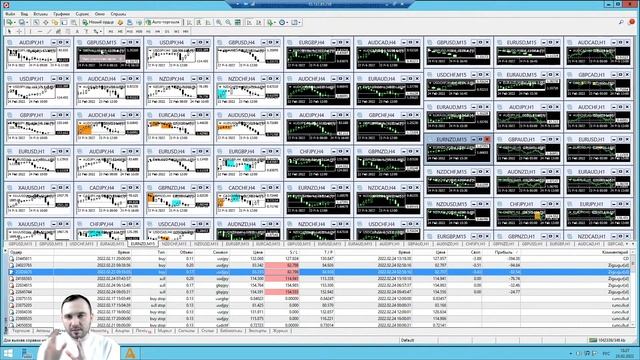Activate the NZDUSD,M15 chart window
Image resolution: width=640 pixels, height=360 pixels.
click(x=451, y=204)
